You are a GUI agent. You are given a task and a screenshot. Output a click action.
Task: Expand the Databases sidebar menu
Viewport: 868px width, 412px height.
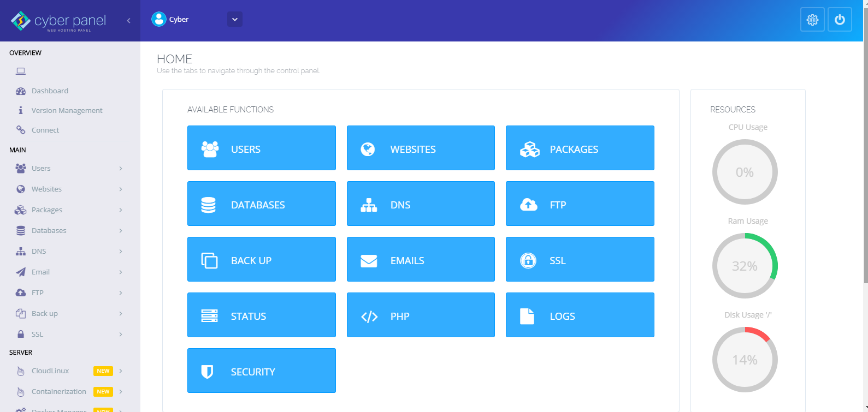pos(70,230)
